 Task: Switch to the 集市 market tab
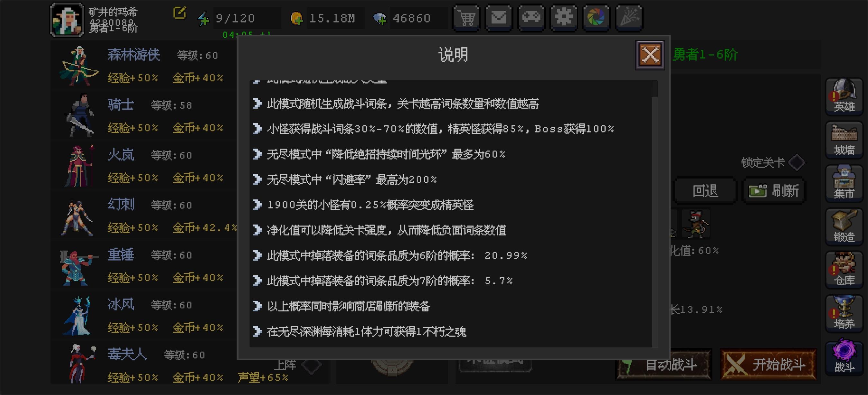click(x=844, y=183)
